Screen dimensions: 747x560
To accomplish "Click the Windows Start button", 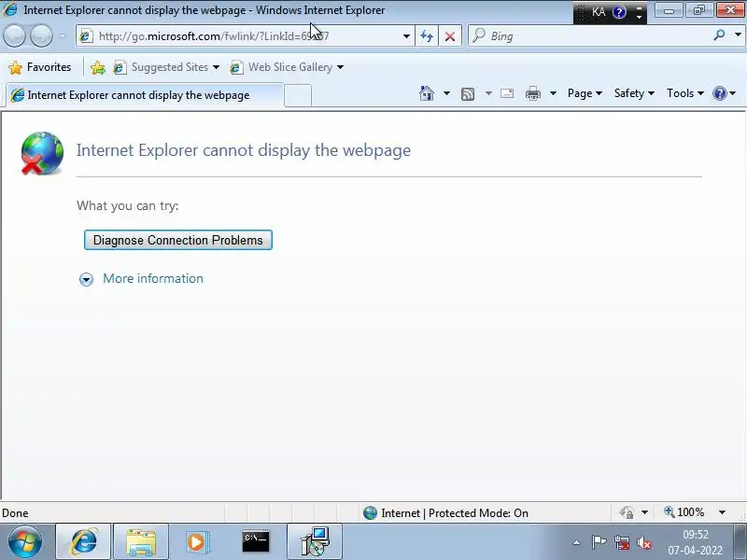I will click(x=25, y=542).
